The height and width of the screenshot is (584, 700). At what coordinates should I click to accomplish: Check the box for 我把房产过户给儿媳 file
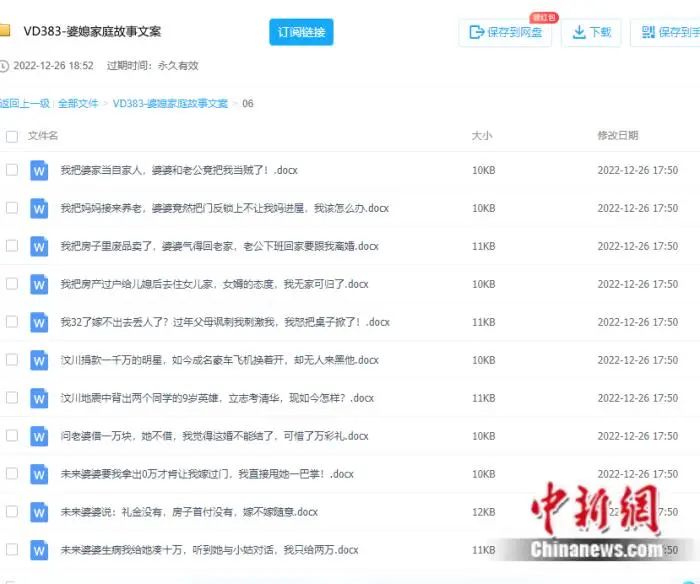coord(12,284)
